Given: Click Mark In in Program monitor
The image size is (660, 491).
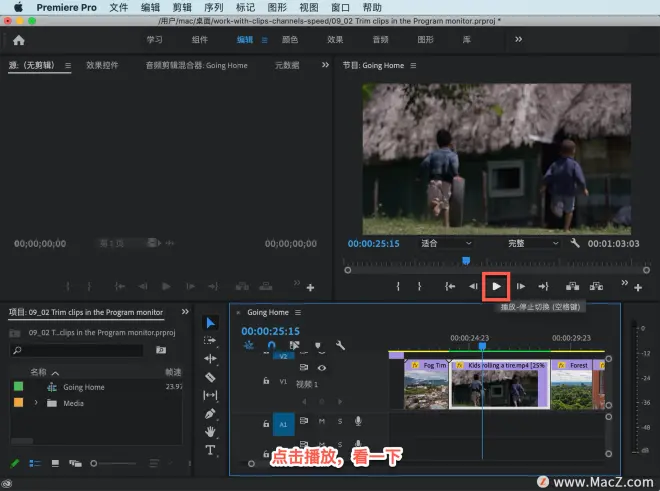Looking at the screenshot, I should point(398,287).
